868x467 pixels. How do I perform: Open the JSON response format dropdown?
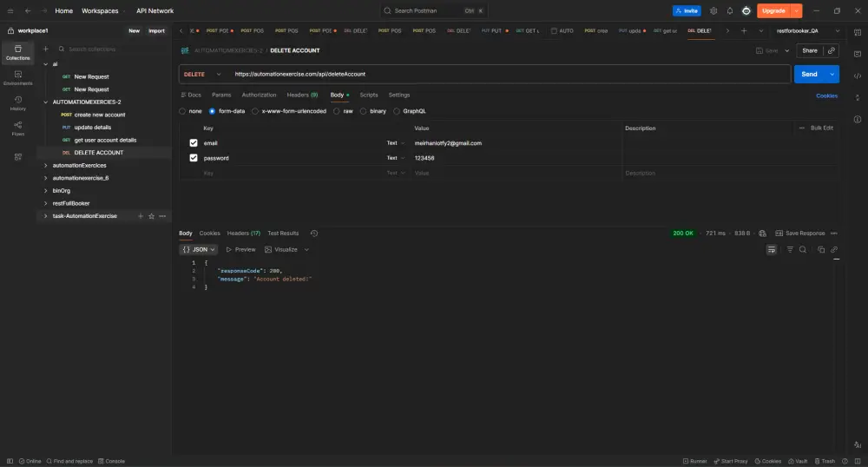[199, 249]
